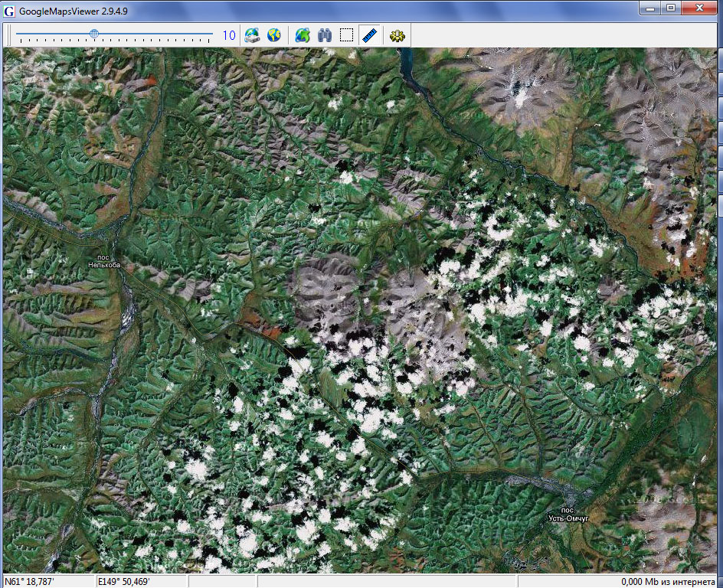The width and height of the screenshot is (723, 588).
Task: Click the N61° latitude status field
Action: (47, 581)
